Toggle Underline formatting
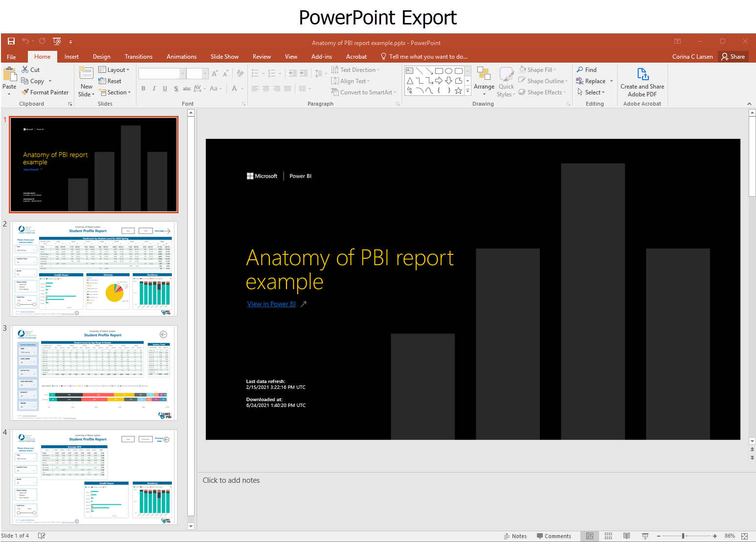Screen dimensions: 756x542 click(x=165, y=89)
